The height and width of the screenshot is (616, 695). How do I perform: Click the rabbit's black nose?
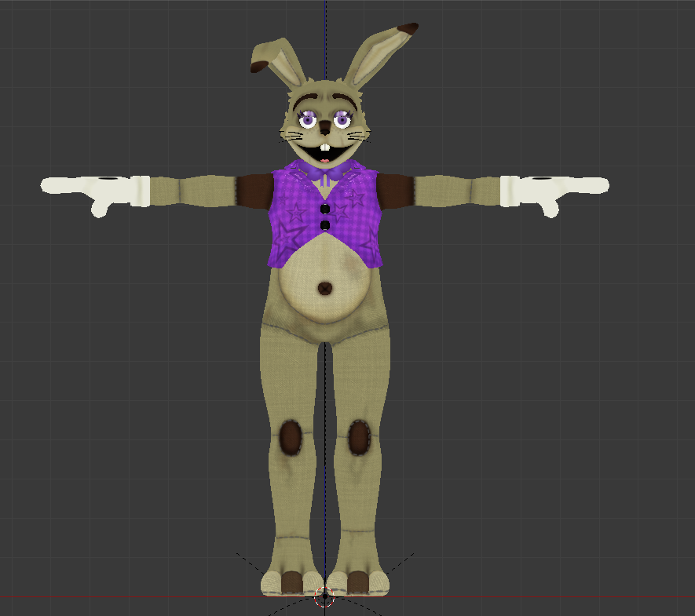coord(325,126)
